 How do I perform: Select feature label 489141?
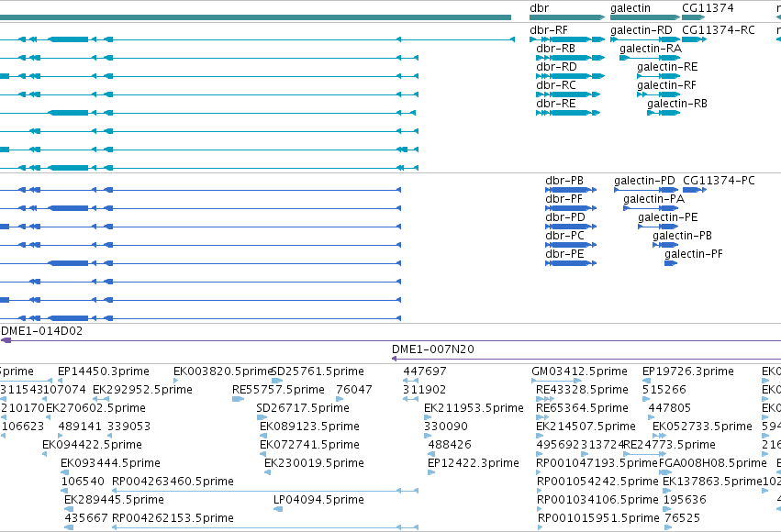click(x=80, y=427)
